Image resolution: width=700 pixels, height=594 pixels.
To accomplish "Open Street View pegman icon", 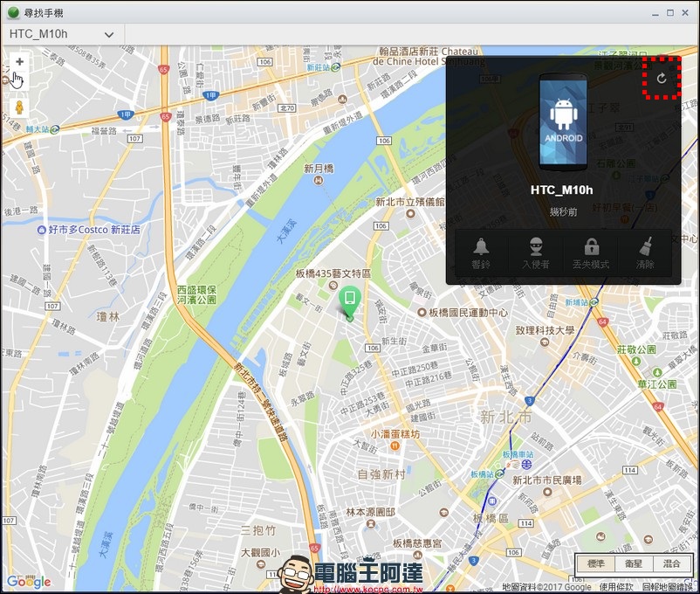I will [x=19, y=107].
